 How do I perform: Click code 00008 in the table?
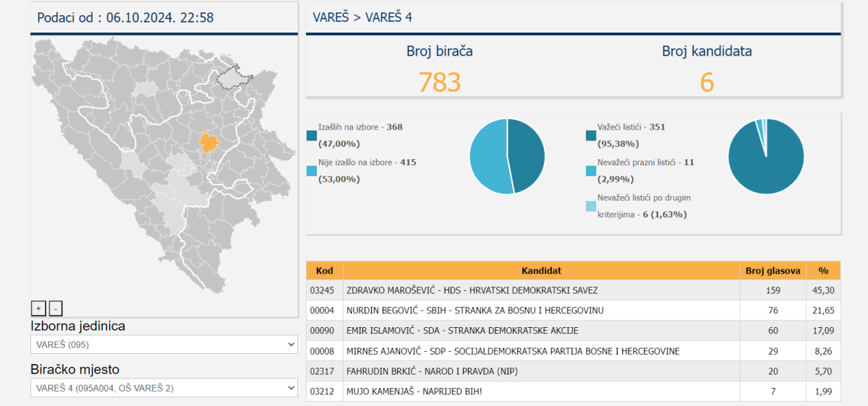321,351
